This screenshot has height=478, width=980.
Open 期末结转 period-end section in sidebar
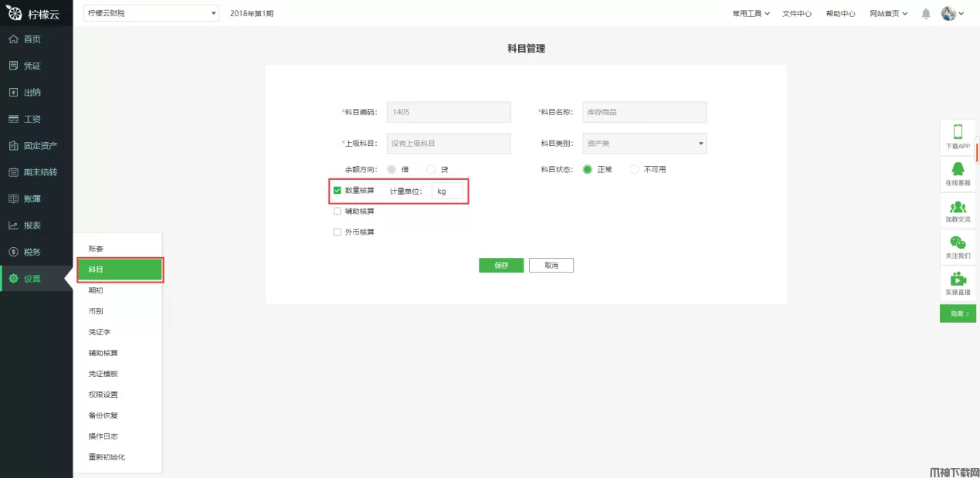point(36,172)
